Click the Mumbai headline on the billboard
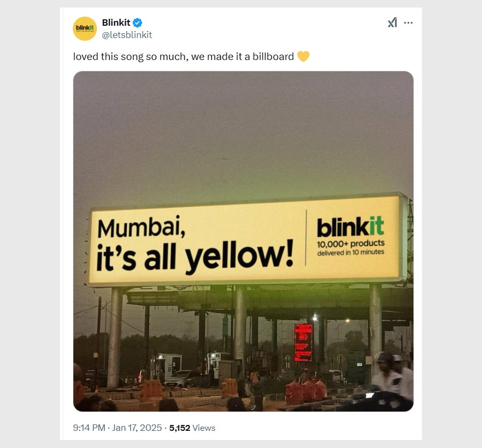The image size is (482, 448). coord(141,227)
